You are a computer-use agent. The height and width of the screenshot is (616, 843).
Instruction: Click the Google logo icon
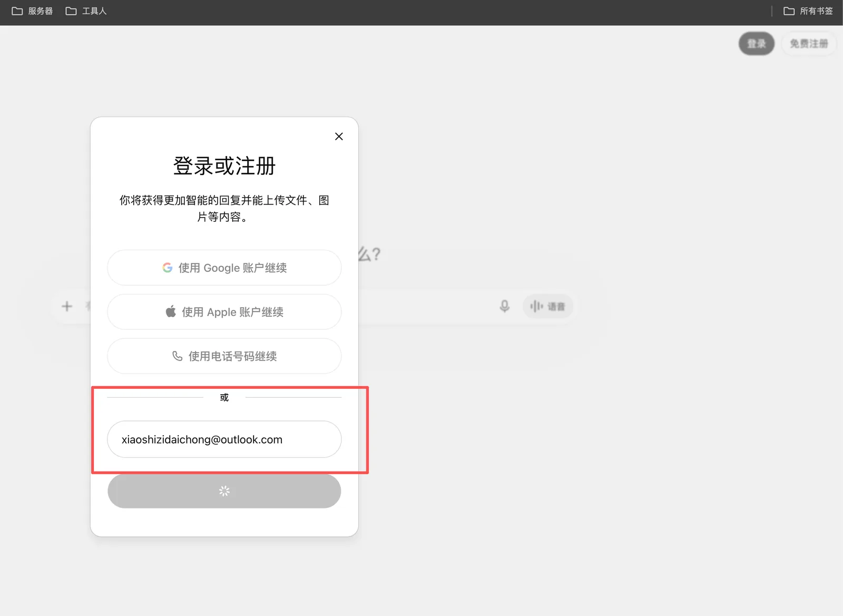(x=168, y=268)
